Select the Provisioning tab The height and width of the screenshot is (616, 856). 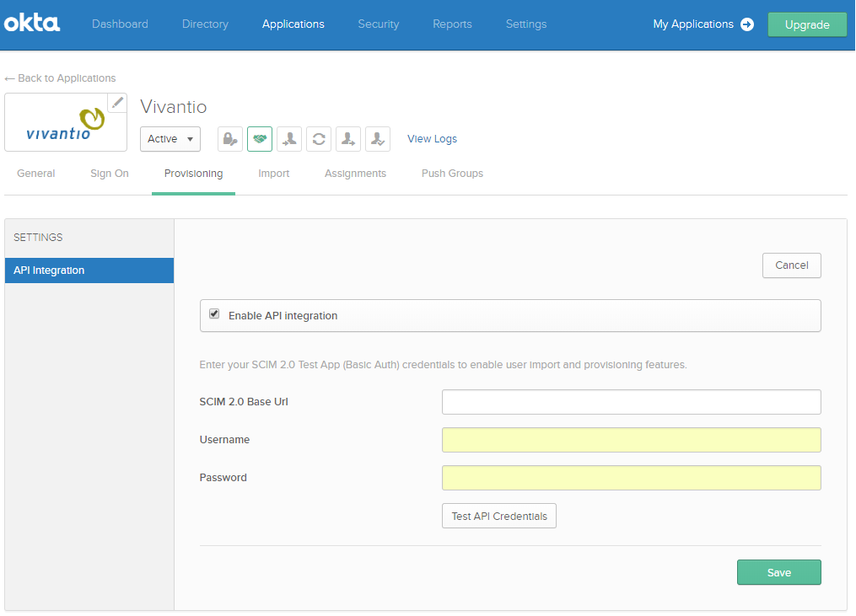click(194, 174)
